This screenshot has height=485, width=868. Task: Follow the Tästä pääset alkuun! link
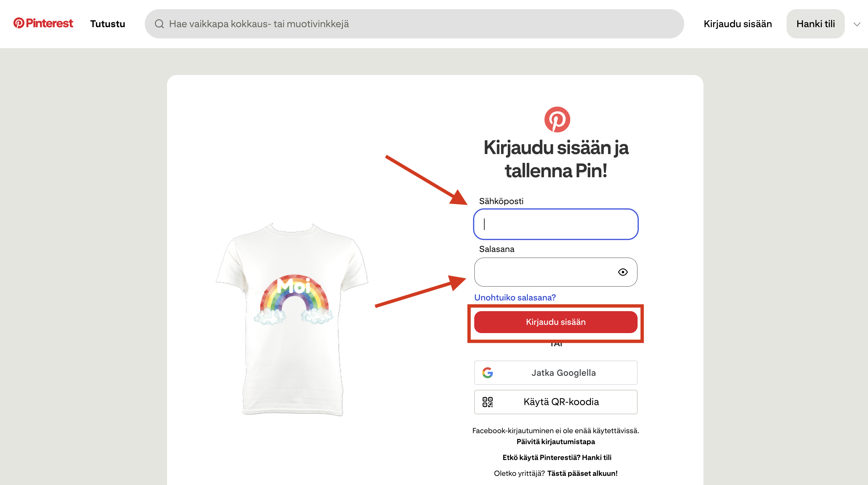pyautogui.click(x=582, y=473)
